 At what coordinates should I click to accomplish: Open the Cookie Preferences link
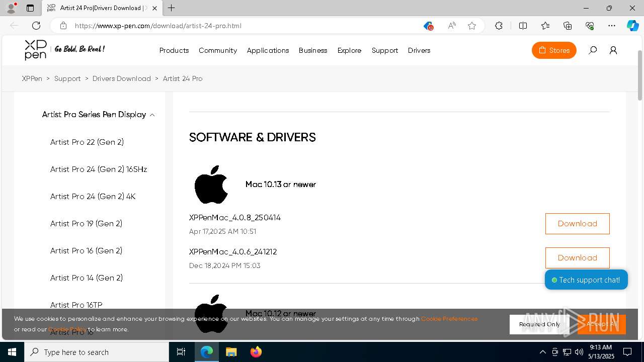(x=449, y=319)
